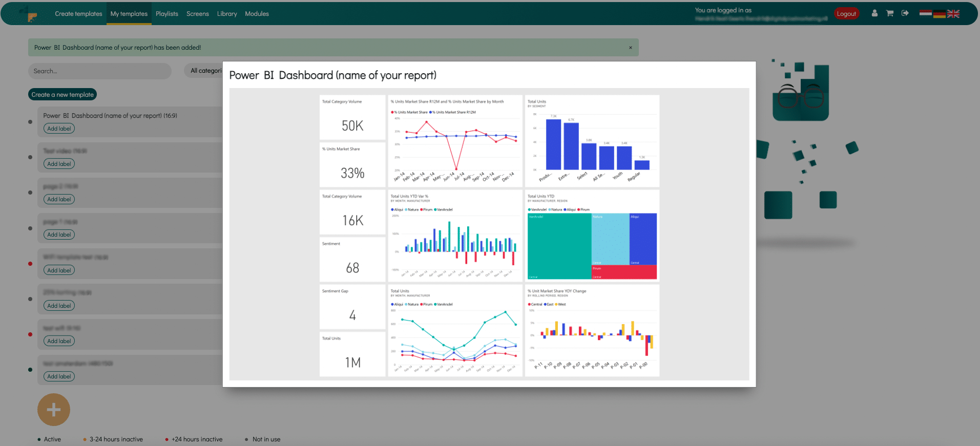Screen dimensions: 980x446
Task: Click the 3-24 hours inactive legend entry
Action: pos(113,439)
